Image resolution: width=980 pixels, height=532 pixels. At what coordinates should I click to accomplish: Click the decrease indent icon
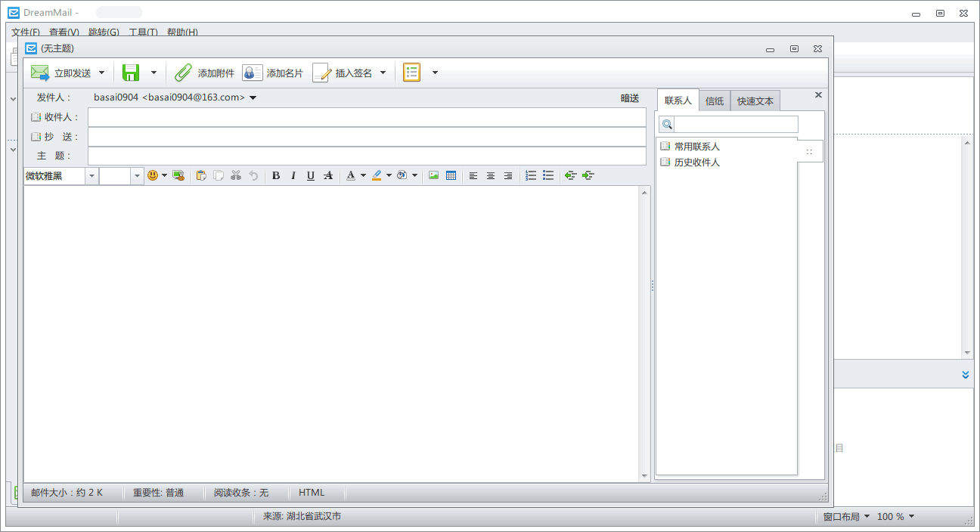click(571, 175)
